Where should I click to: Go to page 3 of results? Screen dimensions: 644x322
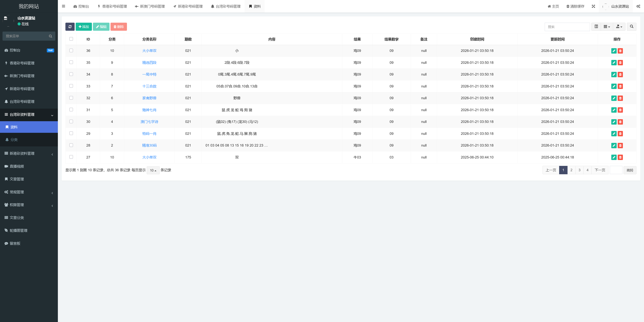click(579, 170)
